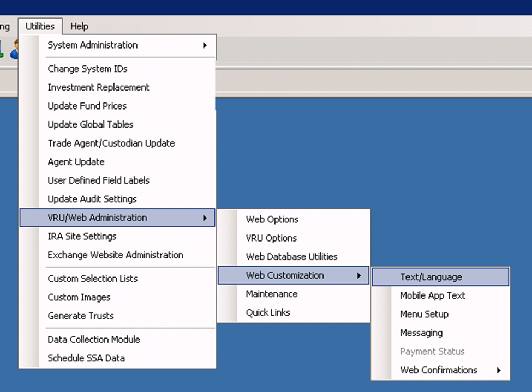Open Web Options
Viewport: 532px width, 392px height.
[x=294, y=219]
